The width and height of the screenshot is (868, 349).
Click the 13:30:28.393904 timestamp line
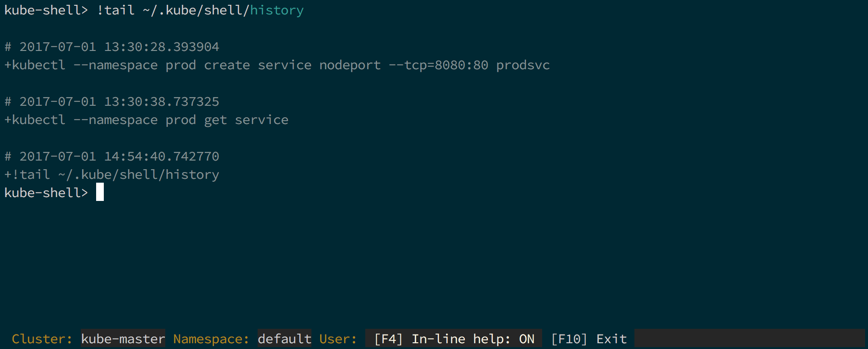pyautogui.click(x=112, y=47)
